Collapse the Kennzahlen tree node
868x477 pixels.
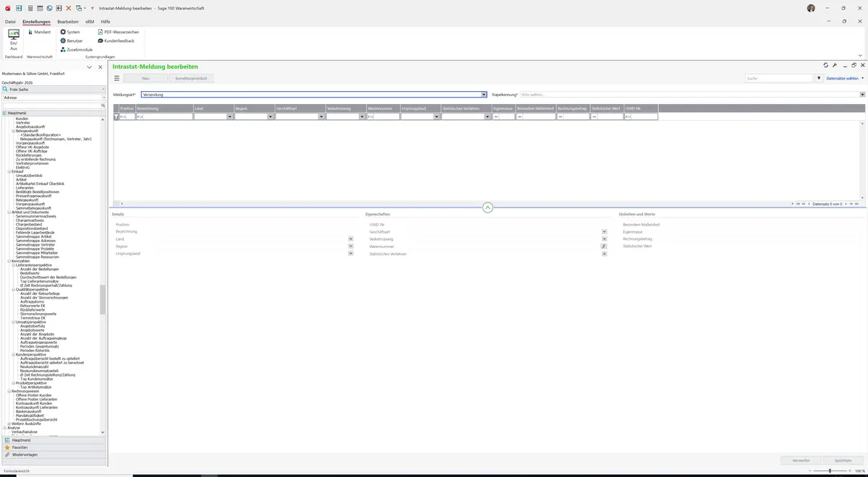pos(9,261)
